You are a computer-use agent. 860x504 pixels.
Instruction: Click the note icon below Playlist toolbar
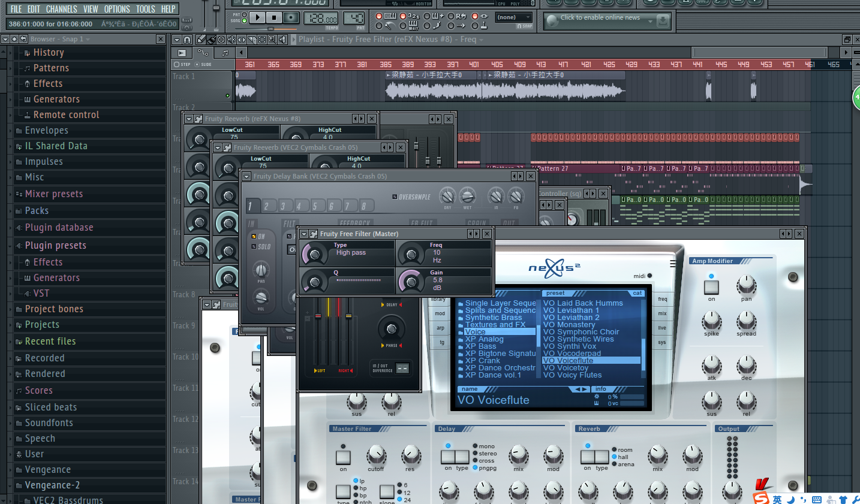click(225, 53)
